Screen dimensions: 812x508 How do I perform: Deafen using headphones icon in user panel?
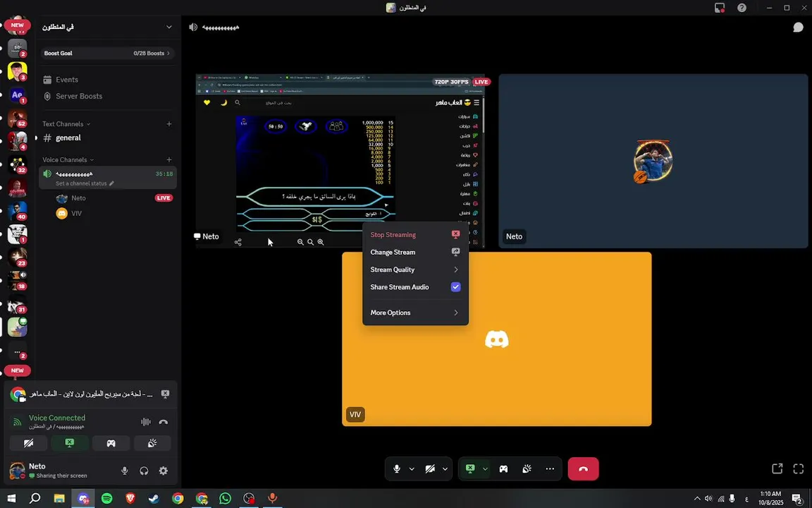144,471
